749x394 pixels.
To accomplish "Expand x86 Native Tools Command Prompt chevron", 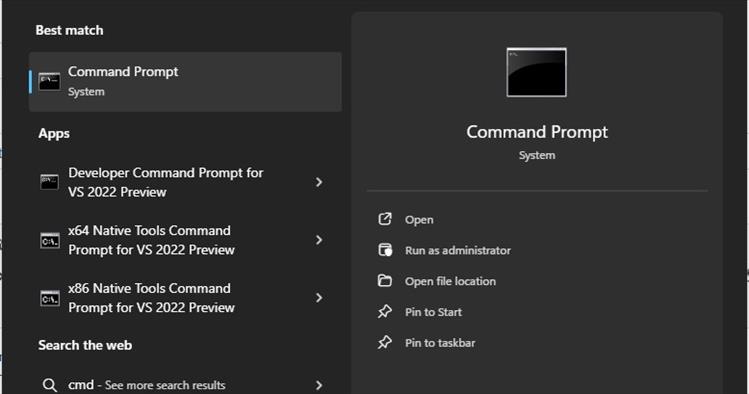I will (x=319, y=298).
